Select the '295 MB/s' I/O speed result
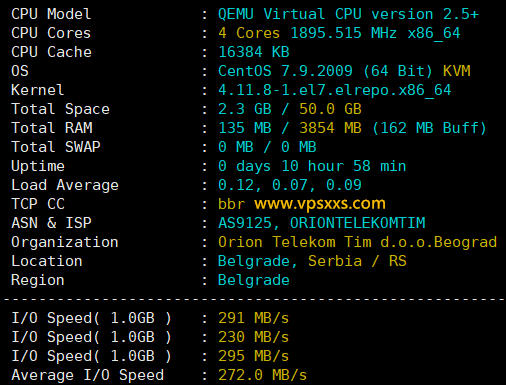 (253, 356)
